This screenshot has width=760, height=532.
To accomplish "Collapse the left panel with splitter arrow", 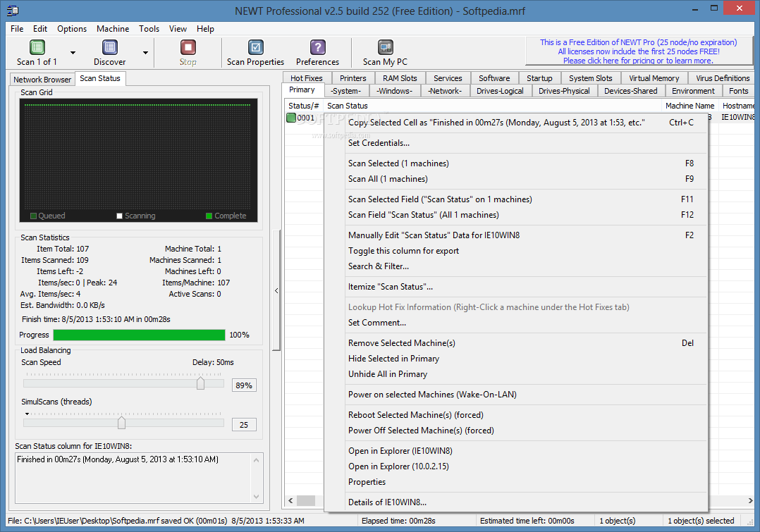I will click(x=276, y=291).
